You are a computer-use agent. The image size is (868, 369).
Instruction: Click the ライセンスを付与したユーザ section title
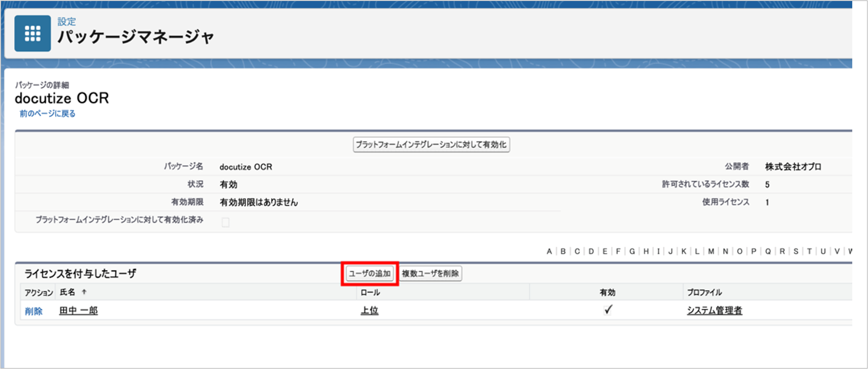pyautogui.click(x=80, y=274)
